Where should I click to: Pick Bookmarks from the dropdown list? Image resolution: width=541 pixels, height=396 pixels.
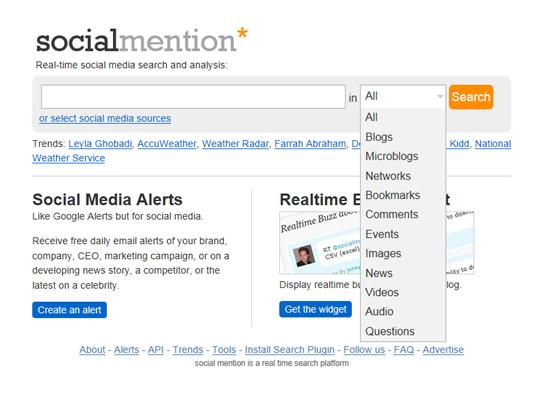[403, 195]
